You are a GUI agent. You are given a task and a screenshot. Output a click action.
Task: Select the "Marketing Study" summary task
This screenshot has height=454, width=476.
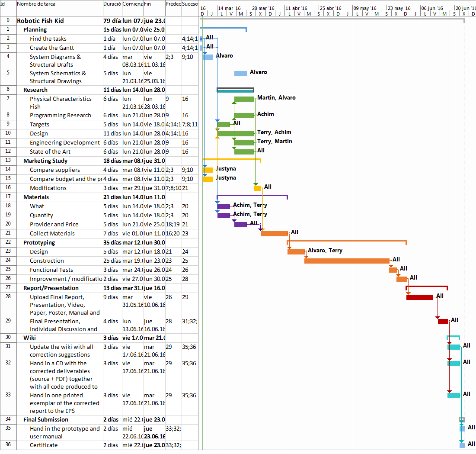pyautogui.click(x=45, y=161)
